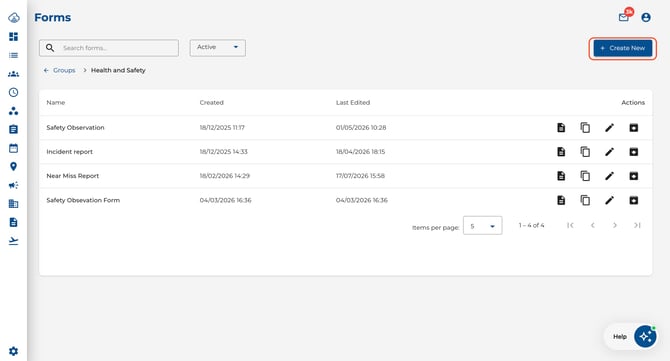Image resolution: width=670 pixels, height=361 pixels.
Task: Click the Health and Safety breadcrumb text
Action: (118, 70)
